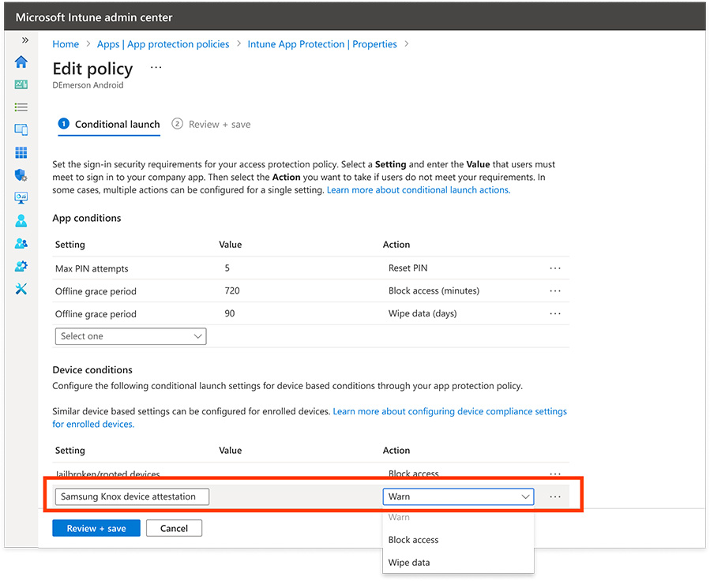The image size is (710, 588).
Task: Open the Apps grid icon
Action: [21, 152]
